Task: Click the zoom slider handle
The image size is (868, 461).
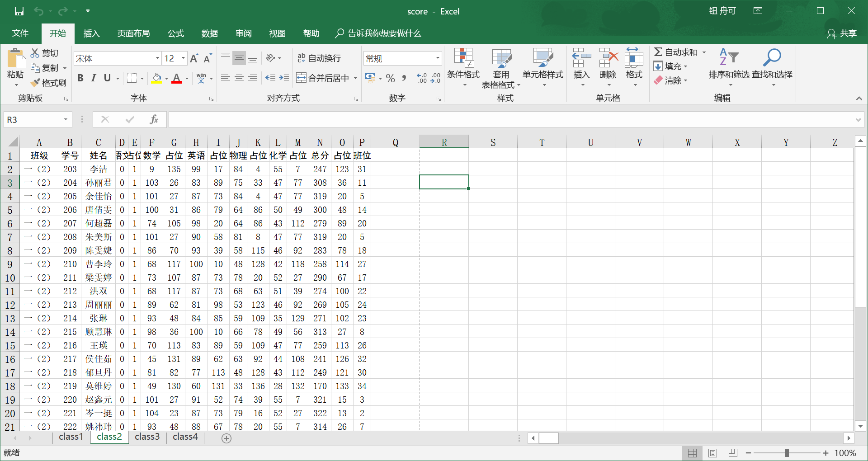Action: pos(787,453)
